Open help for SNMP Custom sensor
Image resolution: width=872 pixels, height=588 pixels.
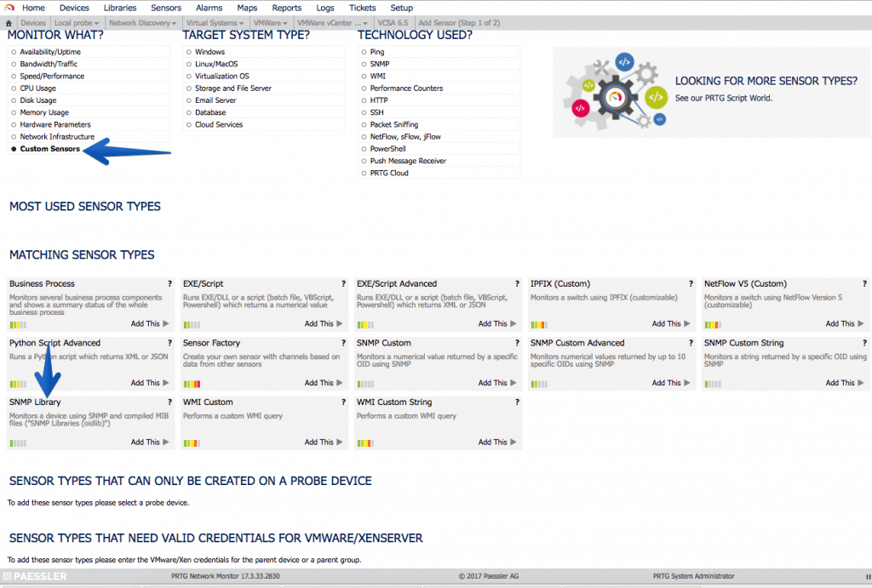517,343
